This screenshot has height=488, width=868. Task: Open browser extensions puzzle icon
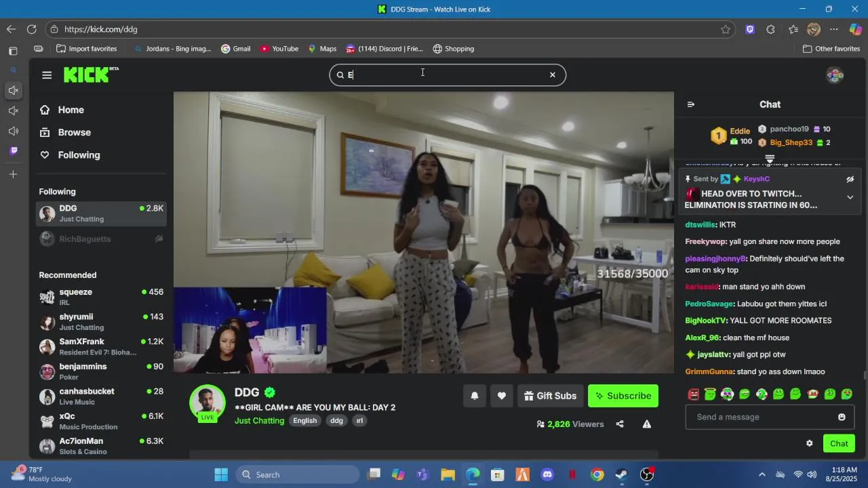pos(770,29)
